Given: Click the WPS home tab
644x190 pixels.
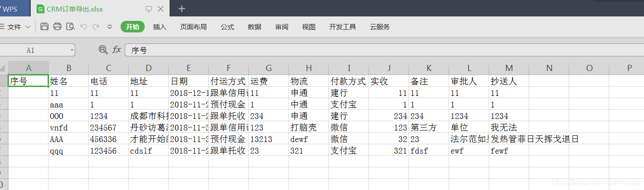Looking at the screenshot, I should tap(13, 9).
